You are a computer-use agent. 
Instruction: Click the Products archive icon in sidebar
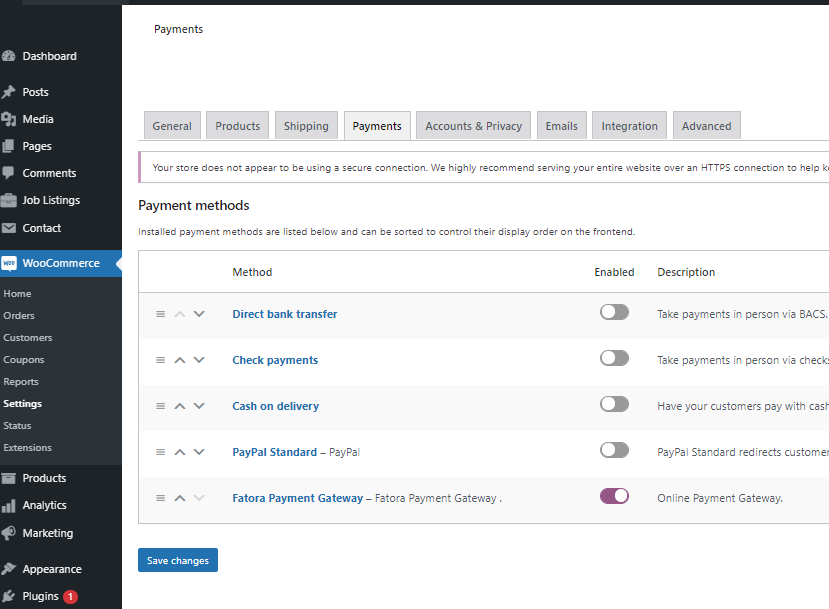click(x=8, y=478)
